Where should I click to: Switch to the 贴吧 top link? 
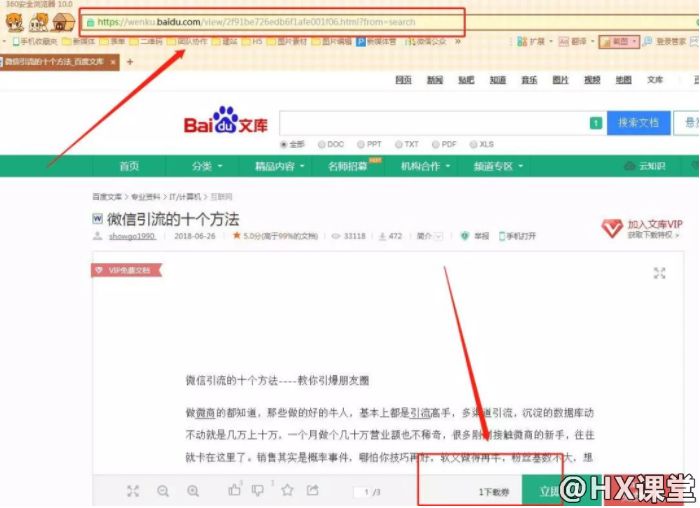coord(466,79)
